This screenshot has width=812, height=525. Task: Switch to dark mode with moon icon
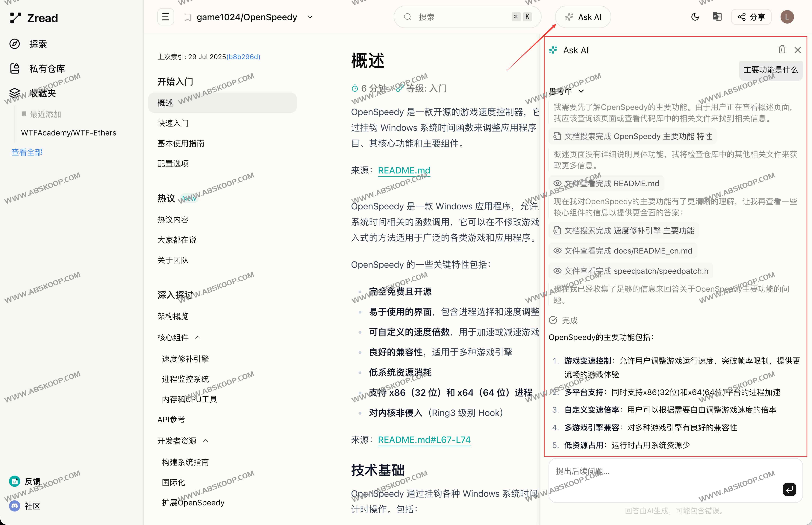[695, 17]
